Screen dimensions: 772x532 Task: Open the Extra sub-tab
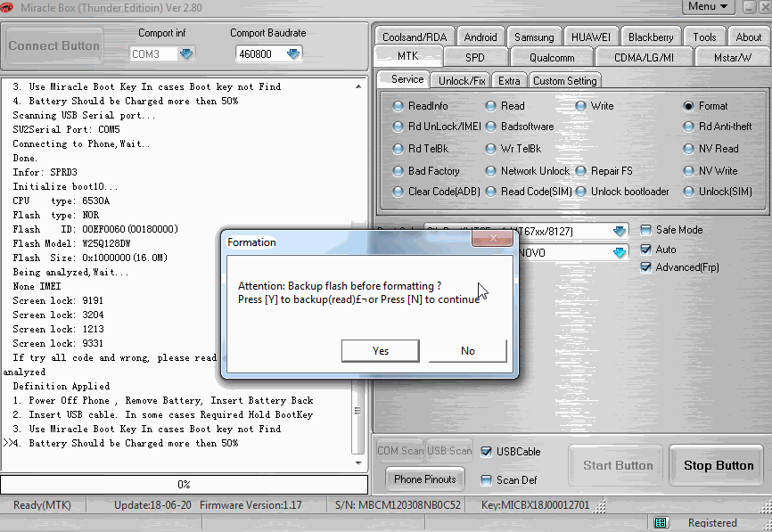tap(509, 81)
